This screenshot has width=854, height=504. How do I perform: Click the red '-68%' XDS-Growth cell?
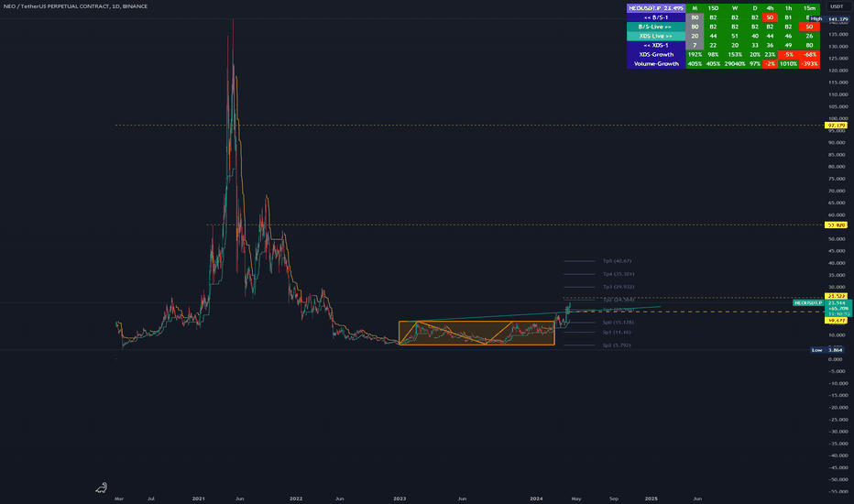tap(809, 54)
